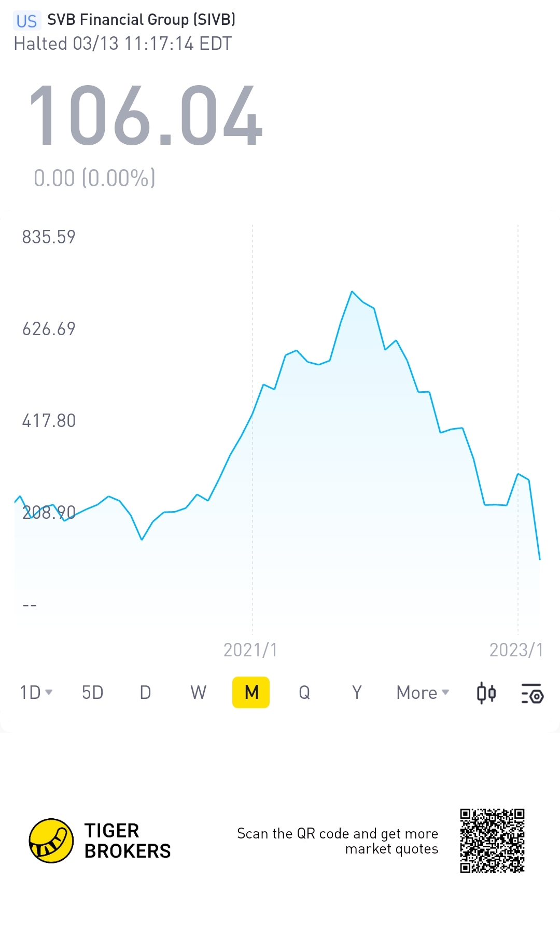Select the highlighted M monthly timeframe
Image resolution: width=560 pixels, height=949 pixels.
click(x=251, y=692)
